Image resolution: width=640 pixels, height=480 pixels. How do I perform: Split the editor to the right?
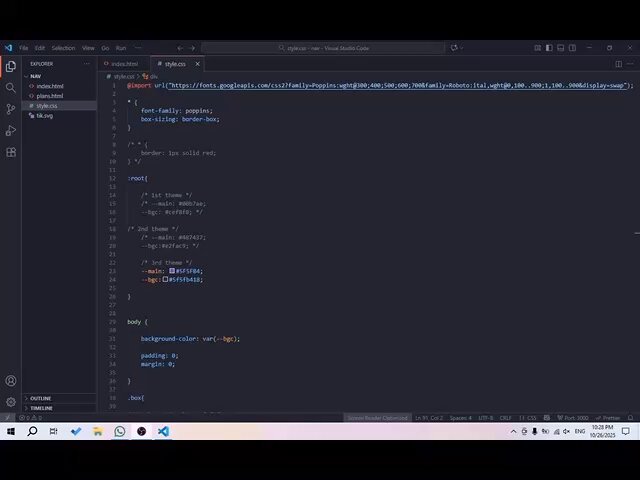coord(619,64)
